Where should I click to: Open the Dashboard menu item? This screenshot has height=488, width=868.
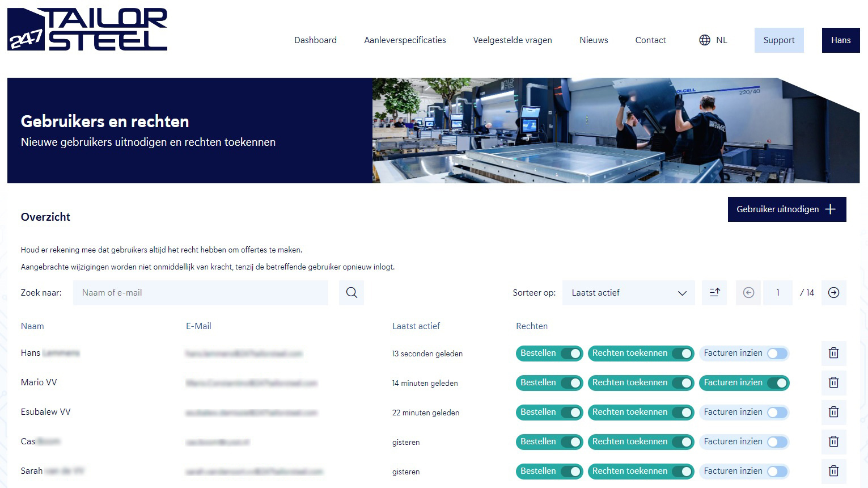[315, 40]
